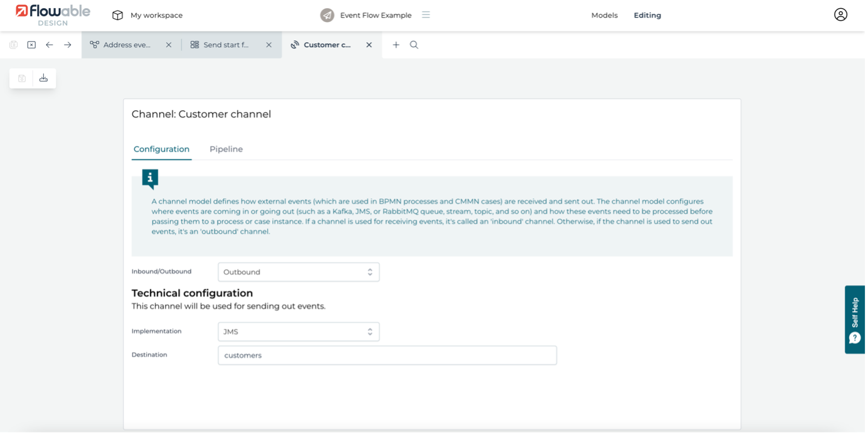
Task: Open the user profile icon
Action: [840, 14]
